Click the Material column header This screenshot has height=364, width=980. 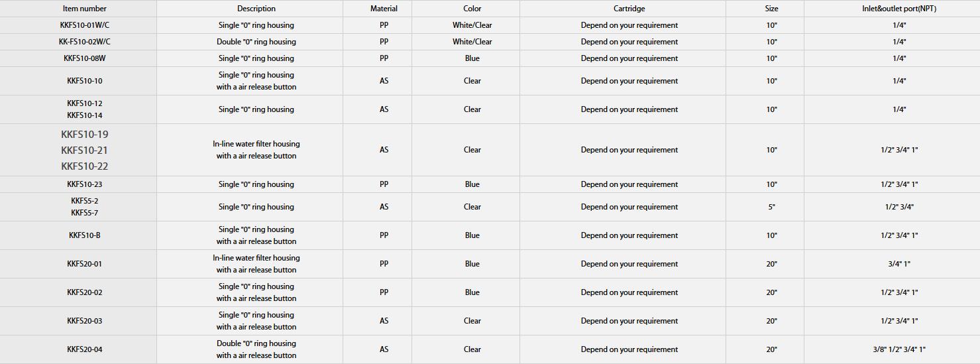pos(384,9)
